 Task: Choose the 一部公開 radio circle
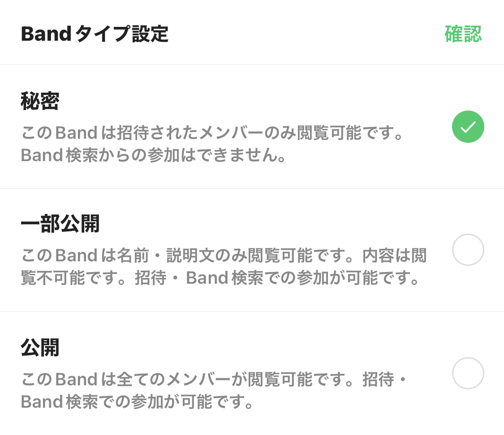pos(468,250)
